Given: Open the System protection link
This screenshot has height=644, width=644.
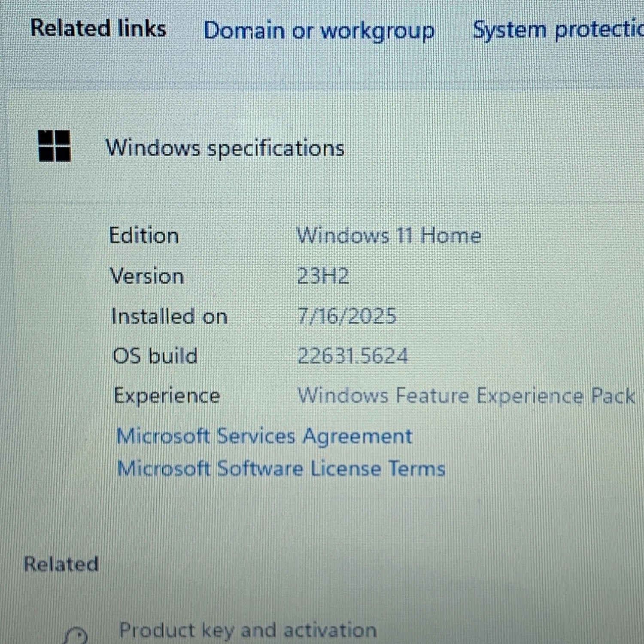Looking at the screenshot, I should 558,30.
